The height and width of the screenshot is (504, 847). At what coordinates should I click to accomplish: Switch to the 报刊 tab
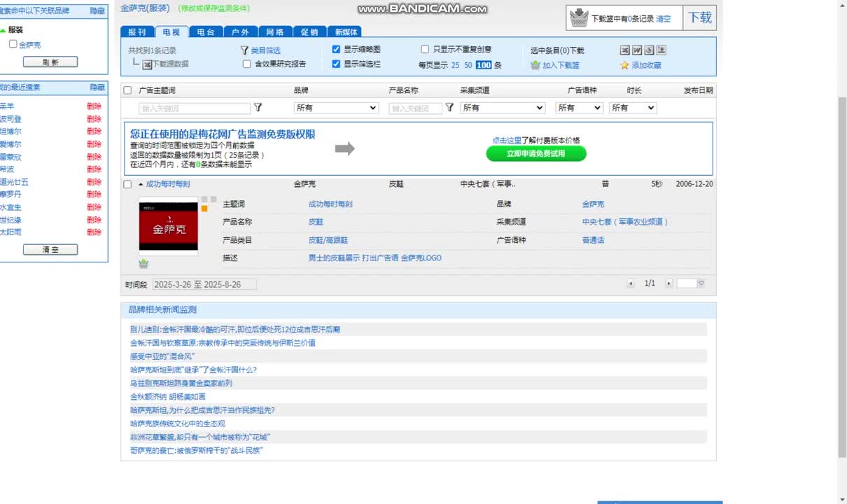[137, 31]
